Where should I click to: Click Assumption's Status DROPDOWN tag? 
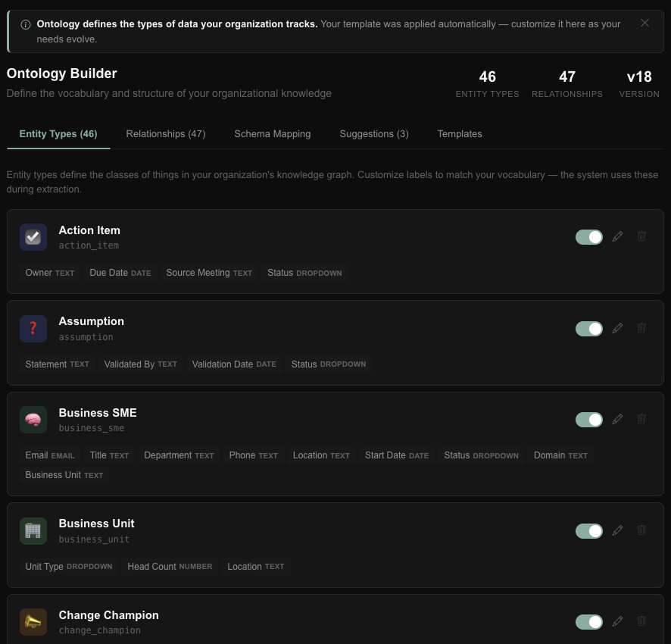[329, 364]
